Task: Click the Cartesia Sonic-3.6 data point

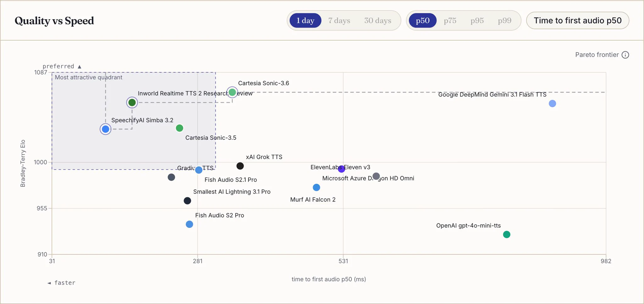Action: 232,92
